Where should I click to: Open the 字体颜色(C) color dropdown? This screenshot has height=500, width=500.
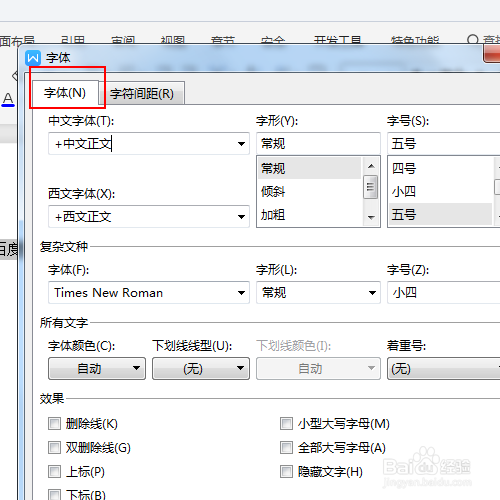pos(97,368)
